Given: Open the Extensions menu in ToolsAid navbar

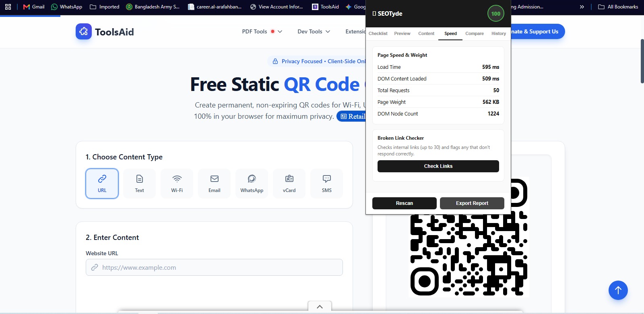Looking at the screenshot, I should 355,31.
